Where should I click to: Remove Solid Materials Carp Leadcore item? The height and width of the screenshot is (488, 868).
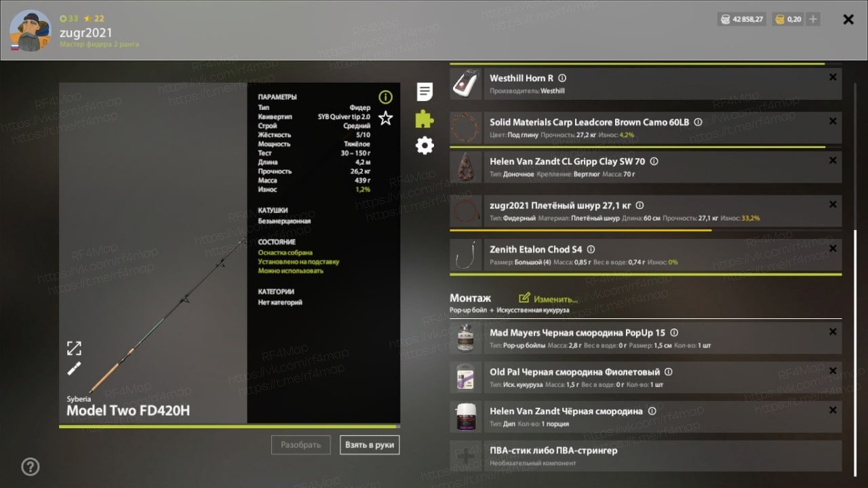point(833,121)
